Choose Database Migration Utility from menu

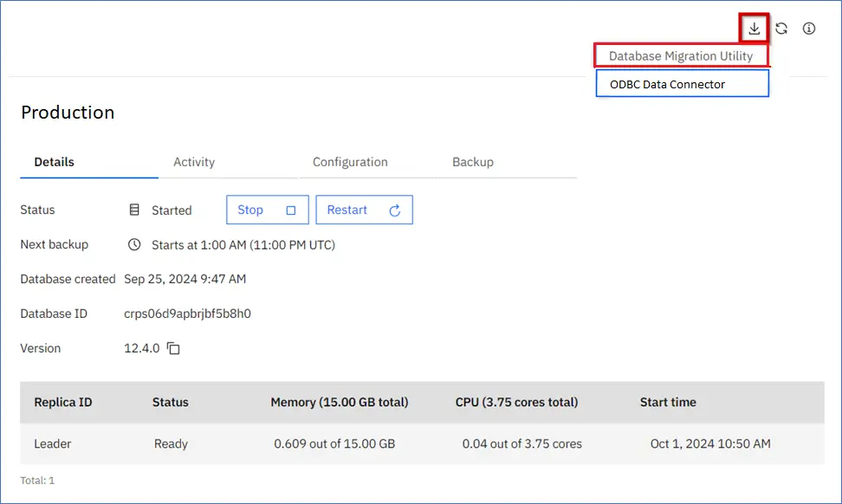point(682,55)
